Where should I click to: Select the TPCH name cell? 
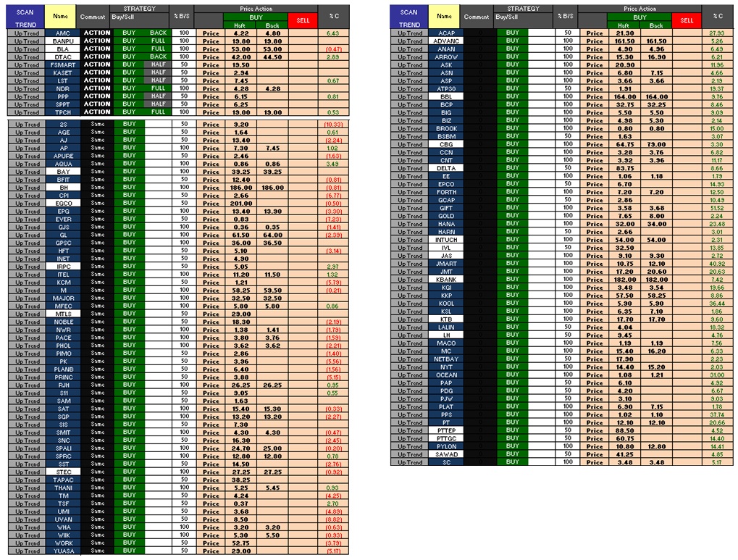click(62, 112)
